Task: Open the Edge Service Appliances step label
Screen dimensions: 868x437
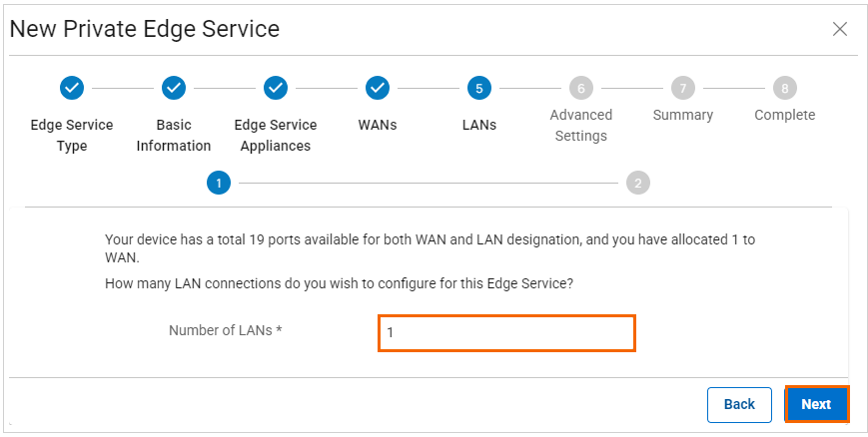Action: pos(276,136)
